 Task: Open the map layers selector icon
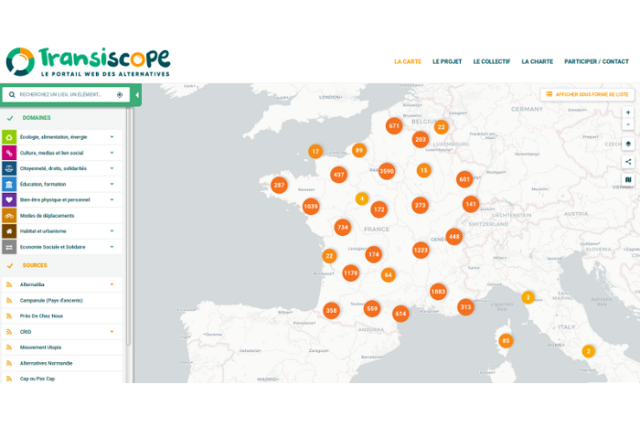628,143
